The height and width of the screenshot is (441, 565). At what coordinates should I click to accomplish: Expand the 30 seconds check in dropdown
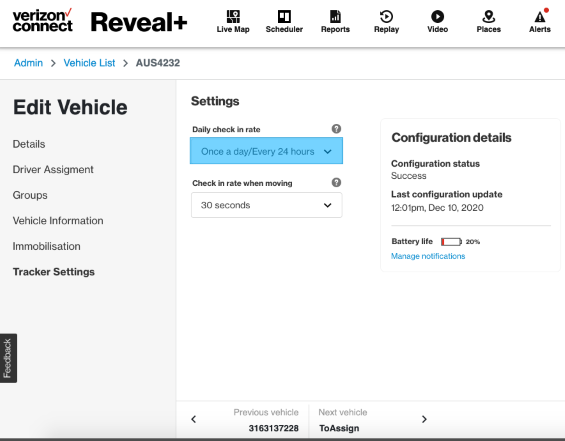(x=266, y=205)
